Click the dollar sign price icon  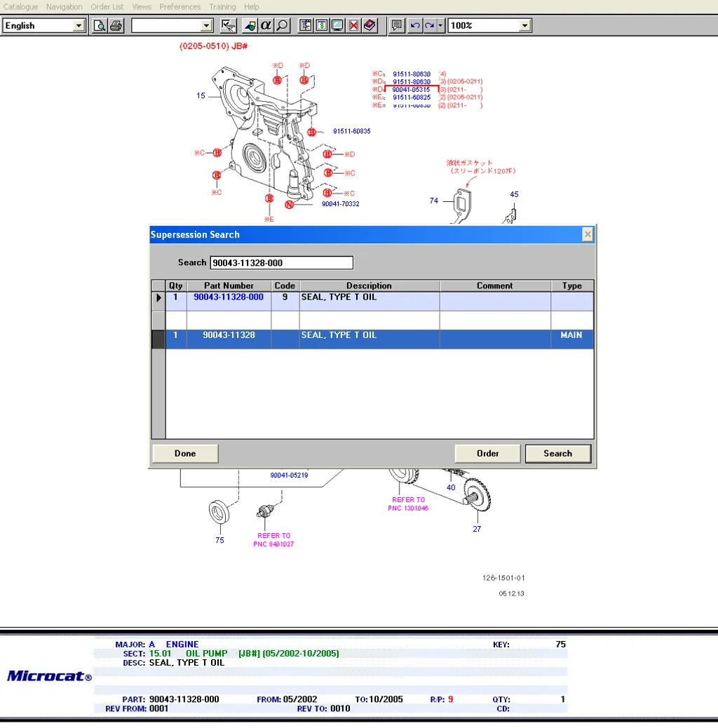click(x=322, y=25)
